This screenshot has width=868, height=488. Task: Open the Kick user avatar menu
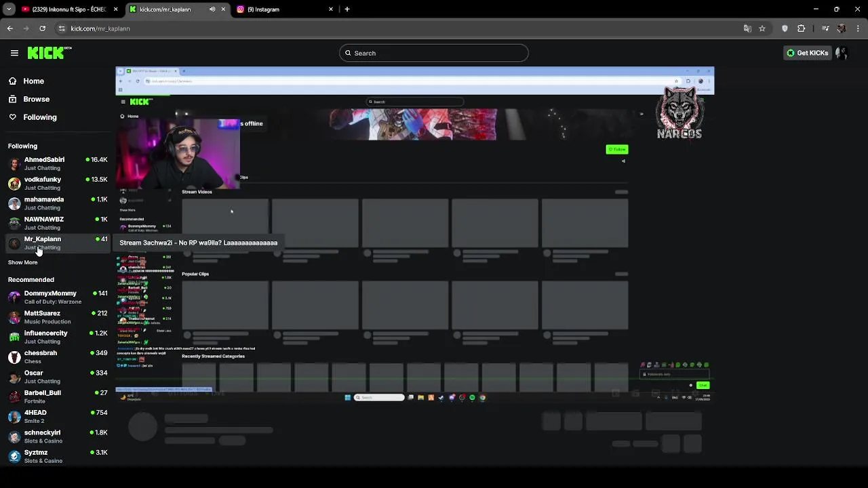pos(842,53)
